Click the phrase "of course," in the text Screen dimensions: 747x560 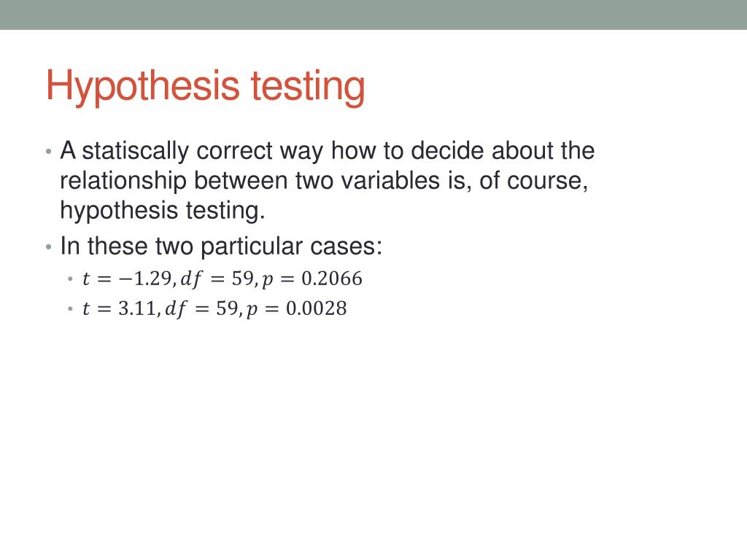click(533, 181)
